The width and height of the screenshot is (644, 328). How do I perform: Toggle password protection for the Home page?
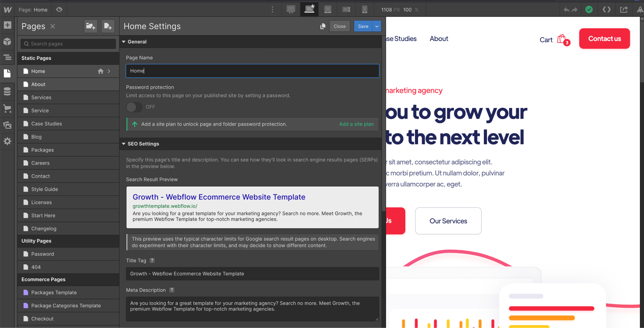134,107
